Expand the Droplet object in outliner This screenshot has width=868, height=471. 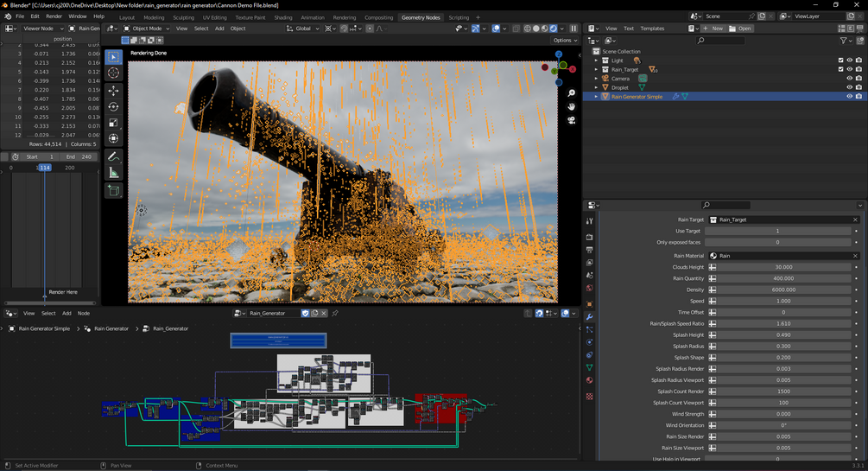[x=596, y=87]
